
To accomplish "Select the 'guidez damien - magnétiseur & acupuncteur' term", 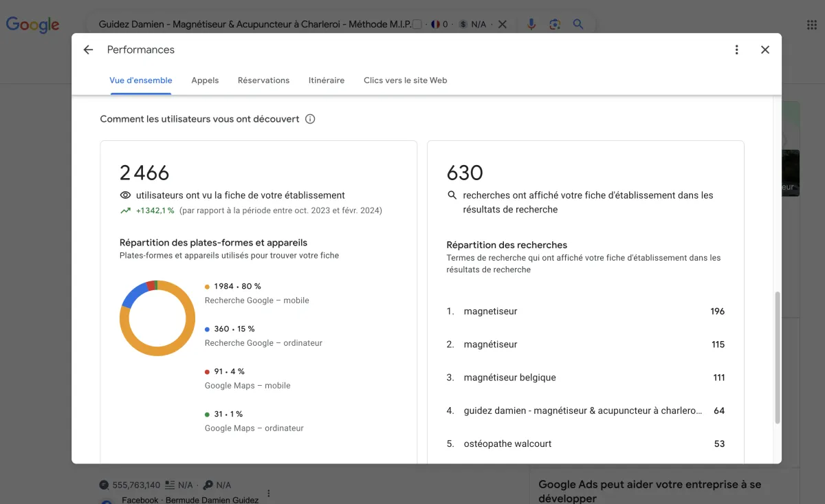I will tap(586, 410).
